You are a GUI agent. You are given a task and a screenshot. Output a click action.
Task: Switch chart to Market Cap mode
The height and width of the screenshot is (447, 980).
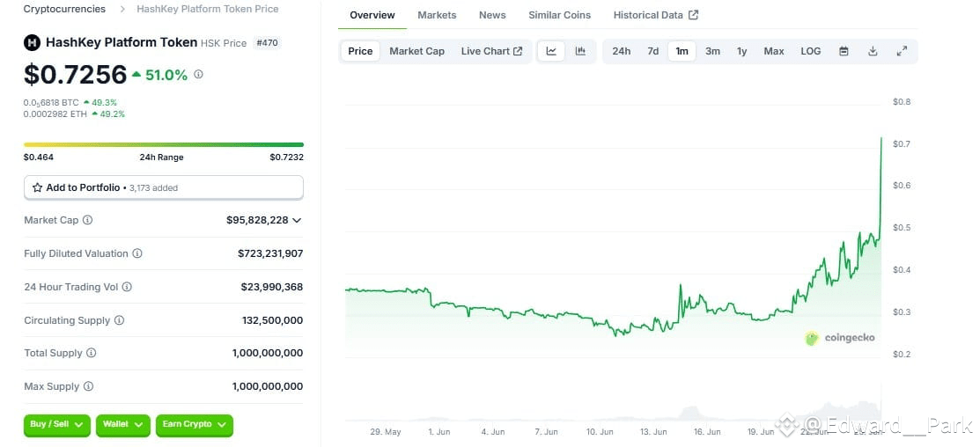click(x=416, y=51)
